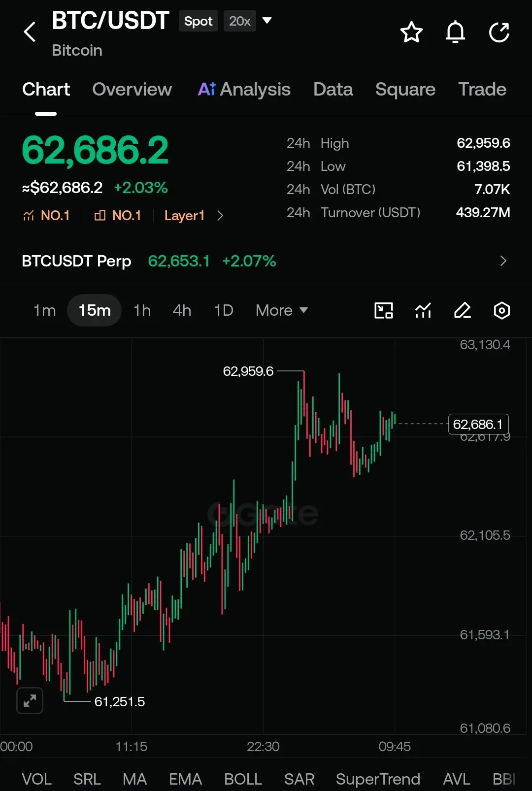Expand the Spot 20x pair dropdown arrow
Image resolution: width=532 pixels, height=791 pixels.
point(267,21)
